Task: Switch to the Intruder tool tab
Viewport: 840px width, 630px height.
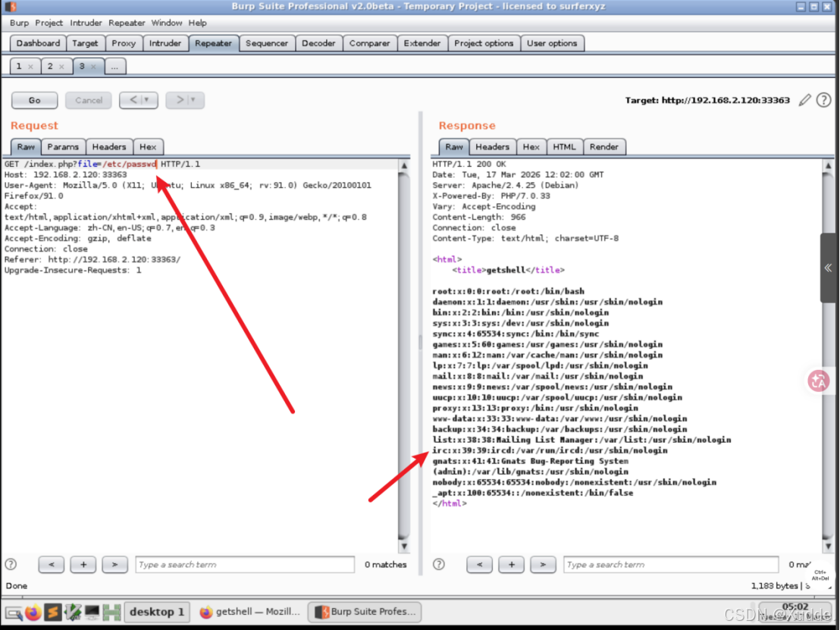Action: point(165,43)
